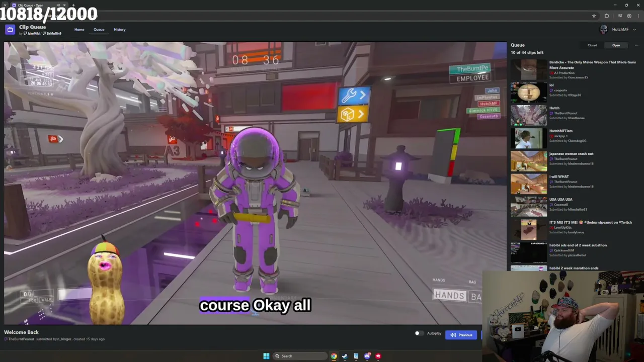This screenshot has height=362, width=644.
Task: Open the Chrome three-dot menu
Action: (x=638, y=16)
